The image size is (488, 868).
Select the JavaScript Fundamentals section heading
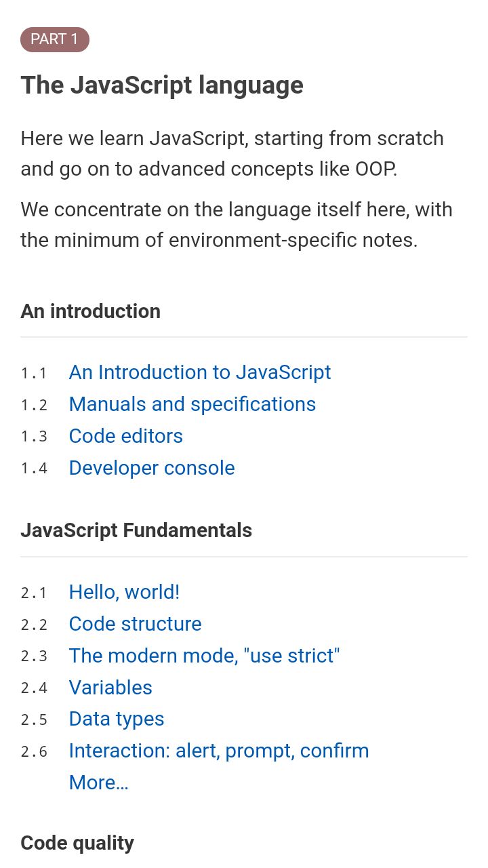coord(136,530)
